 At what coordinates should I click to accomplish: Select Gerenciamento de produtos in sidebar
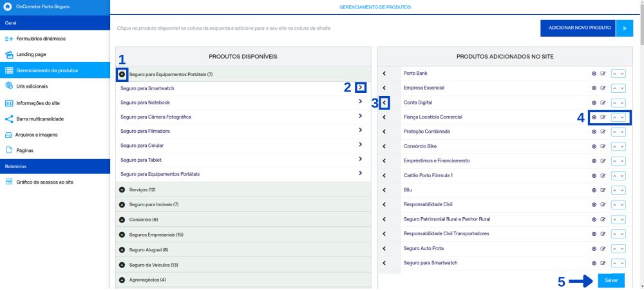point(55,70)
